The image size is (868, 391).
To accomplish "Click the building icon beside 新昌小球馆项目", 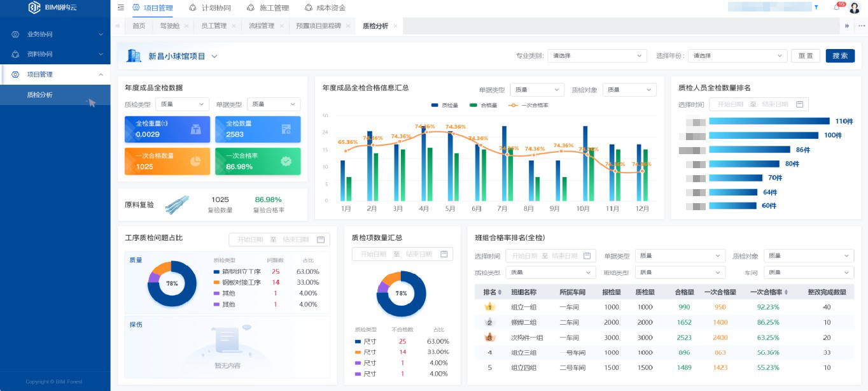I will (134, 56).
